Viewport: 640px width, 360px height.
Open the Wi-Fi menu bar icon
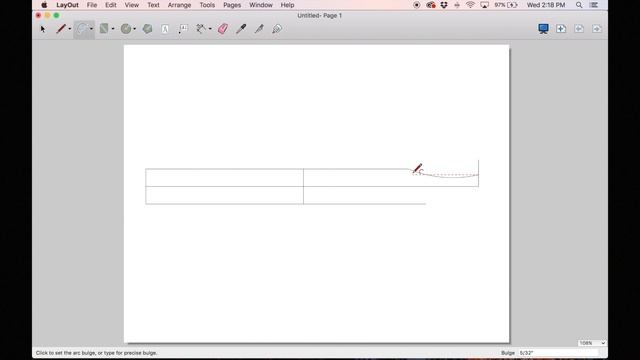470,5
